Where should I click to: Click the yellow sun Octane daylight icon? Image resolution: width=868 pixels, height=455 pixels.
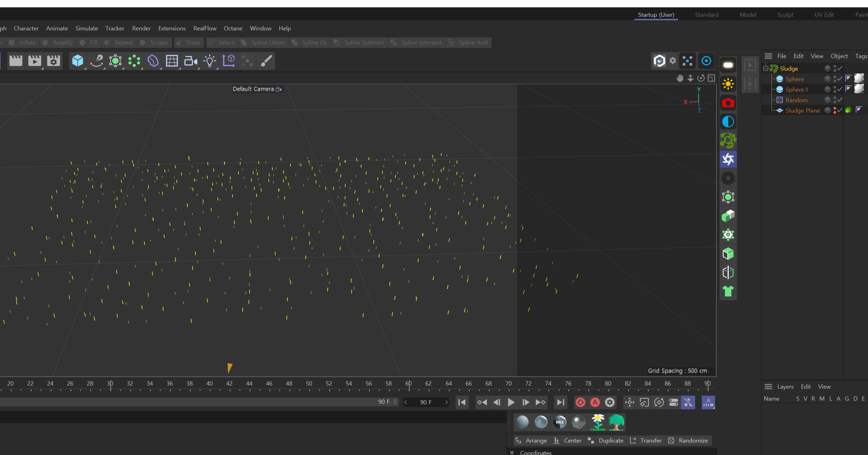[728, 84]
